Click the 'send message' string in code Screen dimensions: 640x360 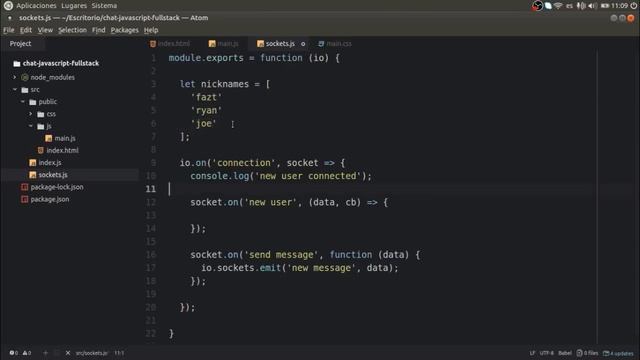click(x=281, y=255)
